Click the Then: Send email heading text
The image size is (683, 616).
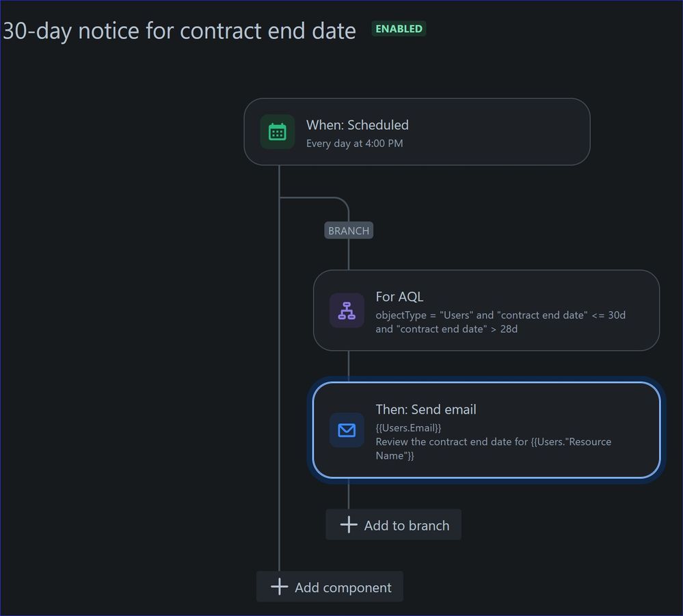(x=426, y=410)
